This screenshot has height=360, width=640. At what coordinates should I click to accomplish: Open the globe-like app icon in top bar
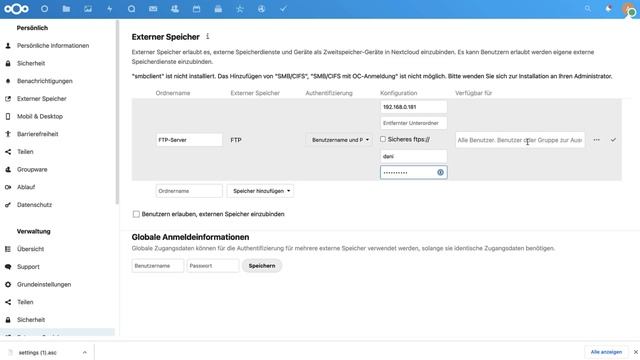tap(262, 9)
